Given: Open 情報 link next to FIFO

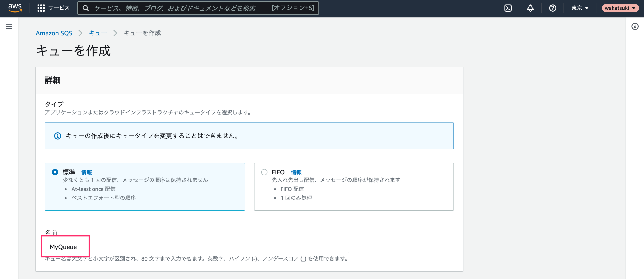Looking at the screenshot, I should (x=296, y=172).
